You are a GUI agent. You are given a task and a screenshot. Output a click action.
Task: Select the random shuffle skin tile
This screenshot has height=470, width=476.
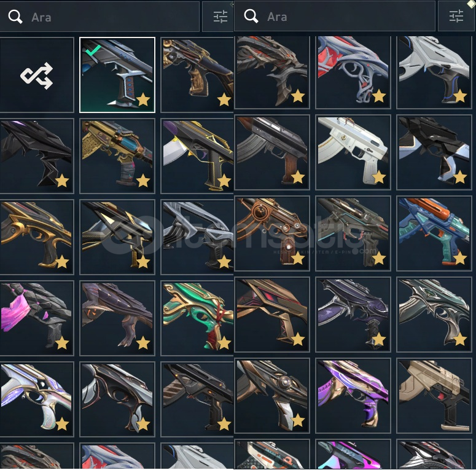pyautogui.click(x=37, y=75)
